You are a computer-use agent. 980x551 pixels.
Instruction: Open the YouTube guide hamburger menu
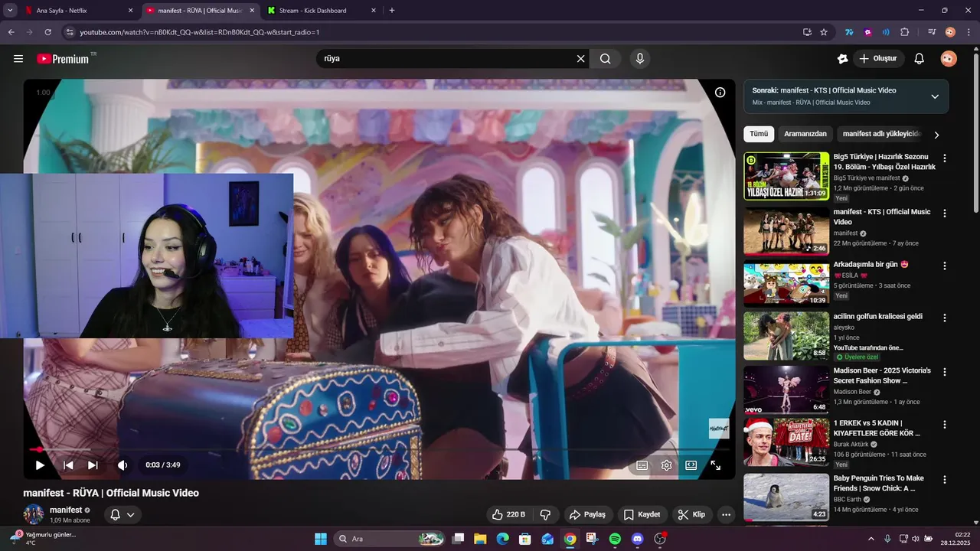pos(18,59)
